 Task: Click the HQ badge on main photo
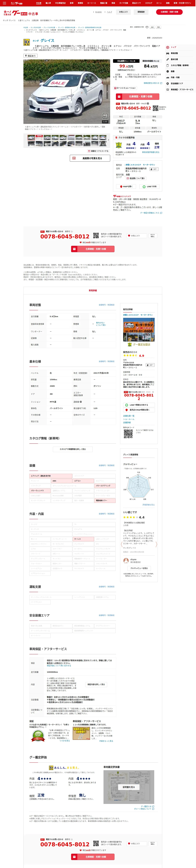(x=105, y=116)
